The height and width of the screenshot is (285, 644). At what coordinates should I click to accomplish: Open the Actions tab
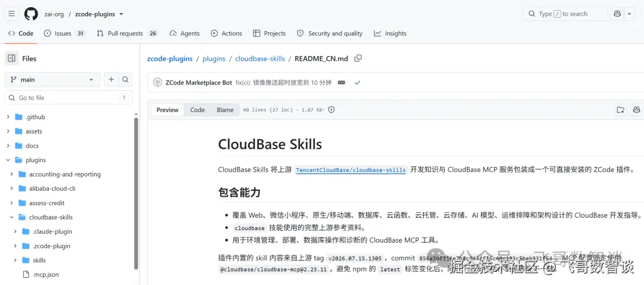point(227,33)
